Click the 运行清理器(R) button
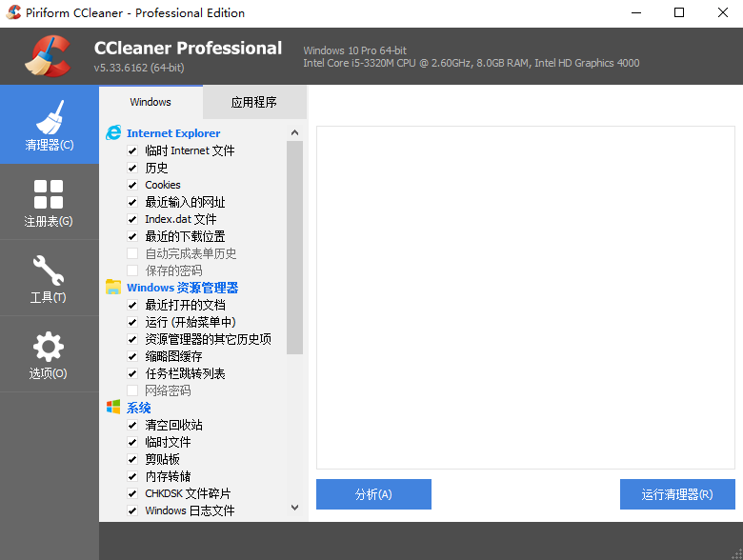This screenshot has width=743, height=560. pos(677,494)
